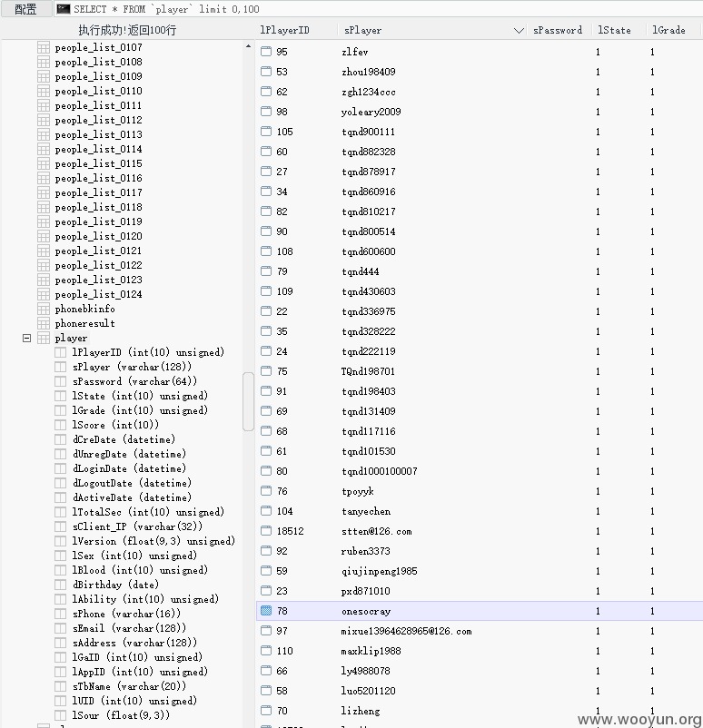
Task: Click cell yoleary2009
Action: tap(371, 112)
